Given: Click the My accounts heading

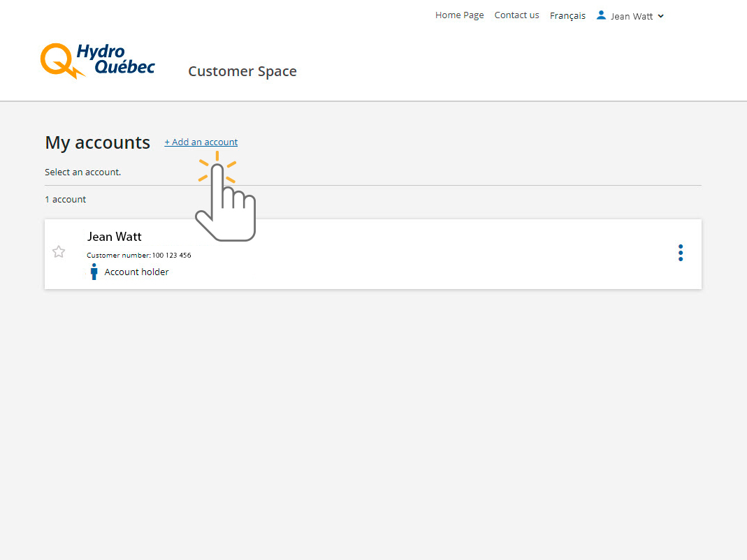Looking at the screenshot, I should 97,142.
